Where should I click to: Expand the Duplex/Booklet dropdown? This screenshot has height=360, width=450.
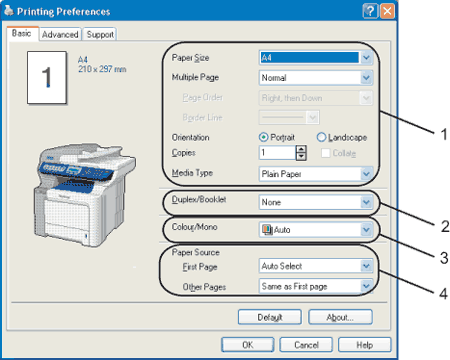(366, 202)
